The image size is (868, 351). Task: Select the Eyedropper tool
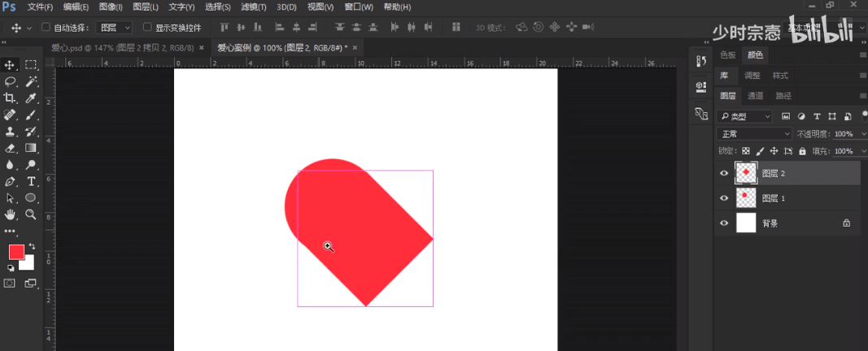(31, 98)
